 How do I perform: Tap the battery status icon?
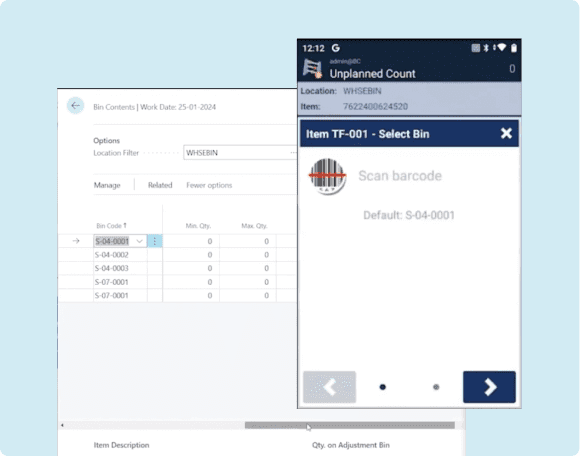coord(514,48)
